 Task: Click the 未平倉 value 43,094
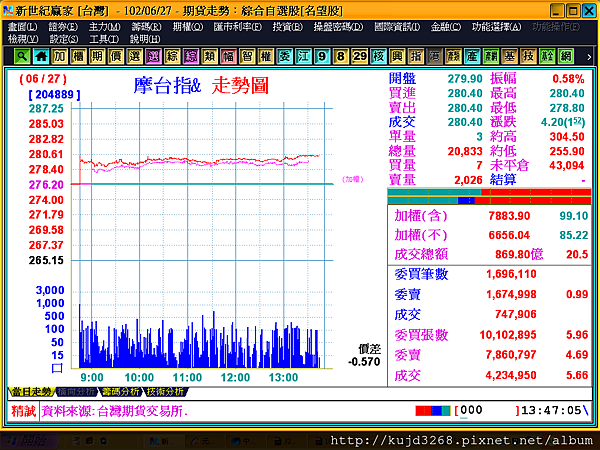(x=567, y=166)
